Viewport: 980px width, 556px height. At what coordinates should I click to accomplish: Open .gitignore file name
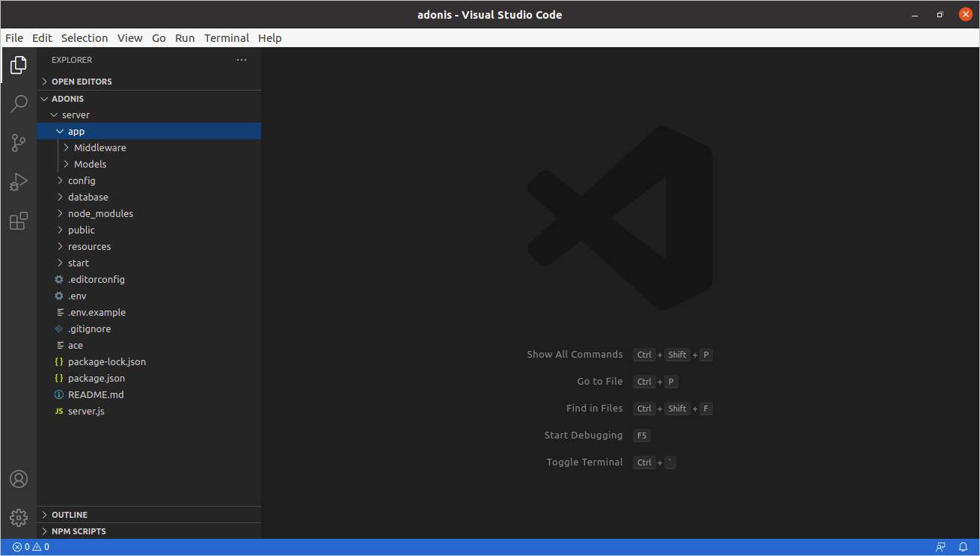90,329
